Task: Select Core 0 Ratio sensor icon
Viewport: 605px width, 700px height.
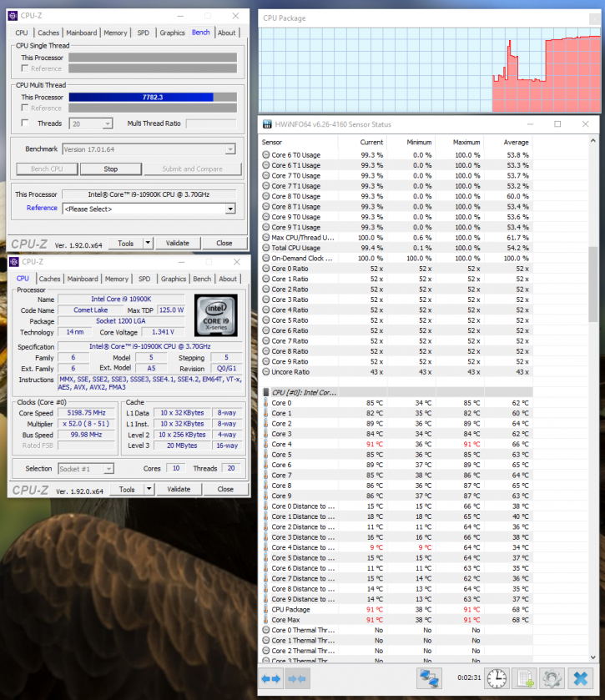Action: pyautogui.click(x=266, y=269)
